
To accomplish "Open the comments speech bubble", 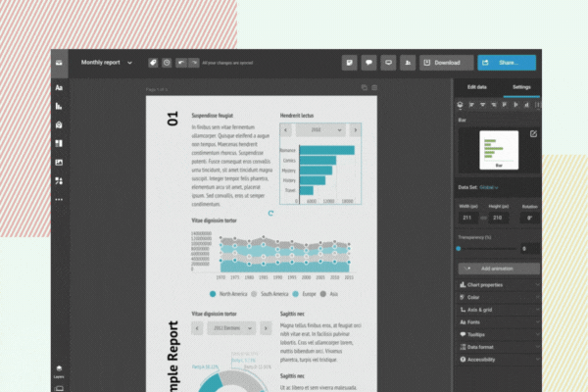I will 368,63.
